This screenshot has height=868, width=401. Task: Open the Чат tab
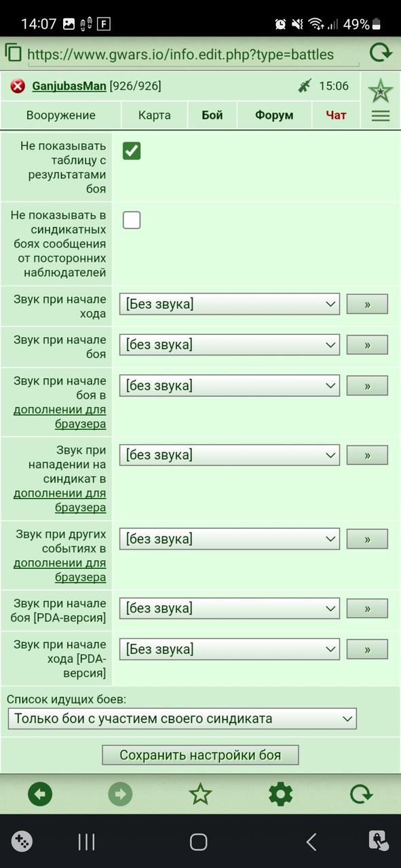pos(336,115)
